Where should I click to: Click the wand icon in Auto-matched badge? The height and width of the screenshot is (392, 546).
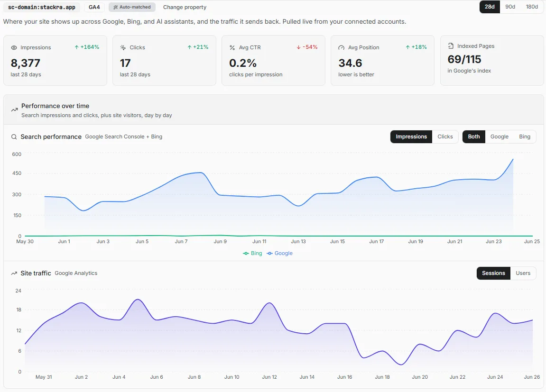click(115, 7)
